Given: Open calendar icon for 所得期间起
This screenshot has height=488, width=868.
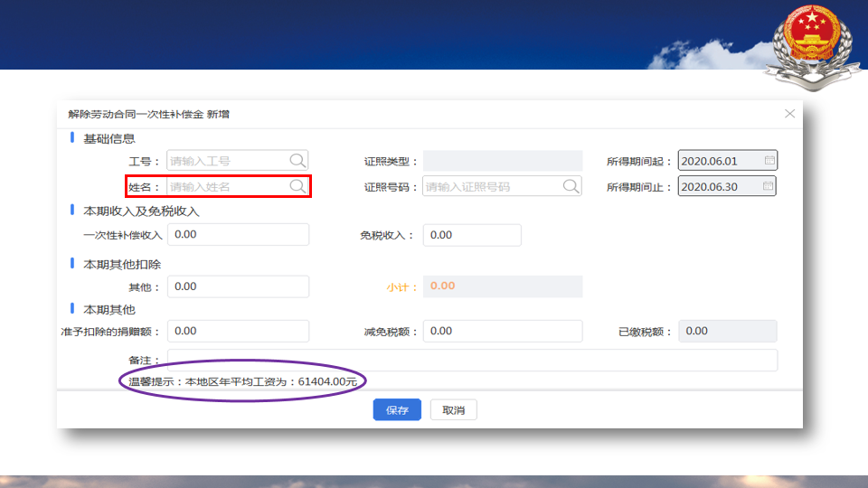Looking at the screenshot, I should (x=769, y=161).
